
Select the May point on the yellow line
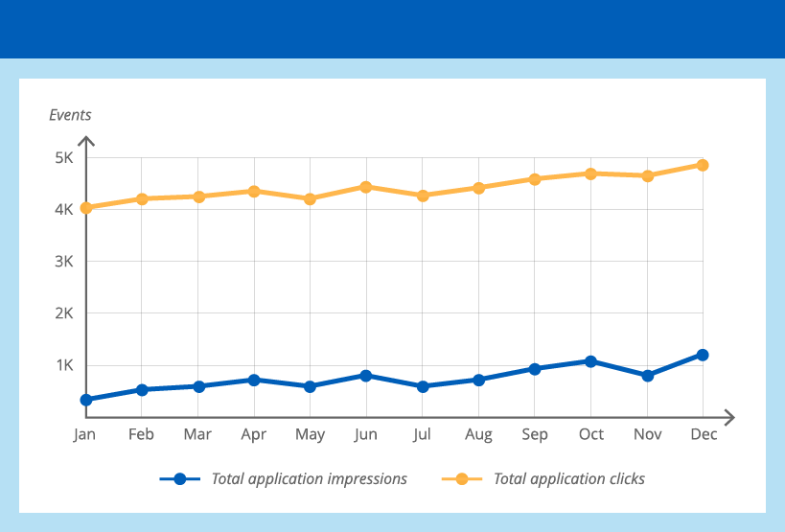(310, 199)
